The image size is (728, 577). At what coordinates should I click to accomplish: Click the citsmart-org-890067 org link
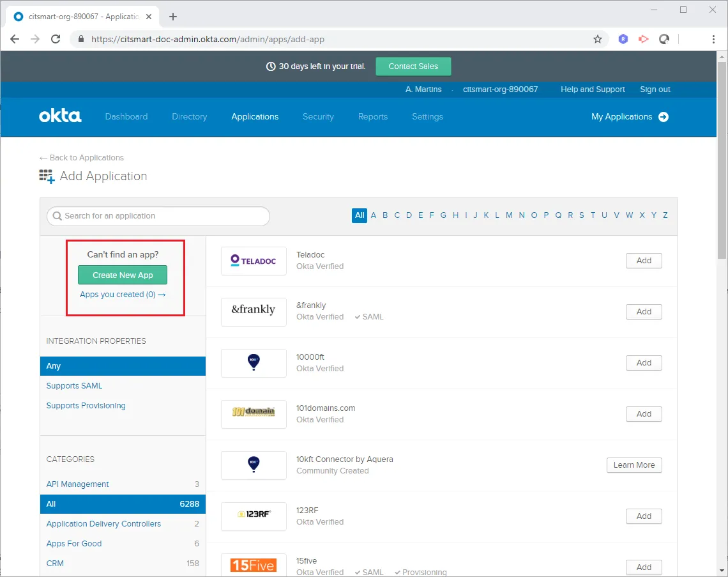(x=501, y=89)
